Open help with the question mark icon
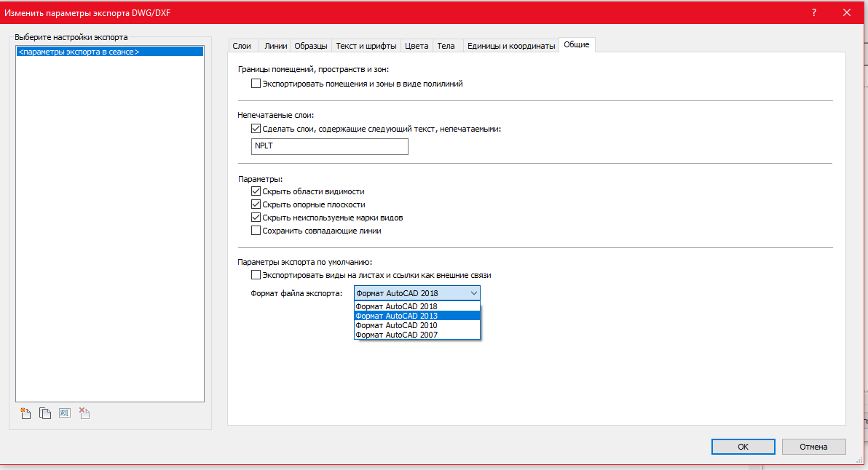Image resolution: width=868 pixels, height=470 pixels. (814, 12)
